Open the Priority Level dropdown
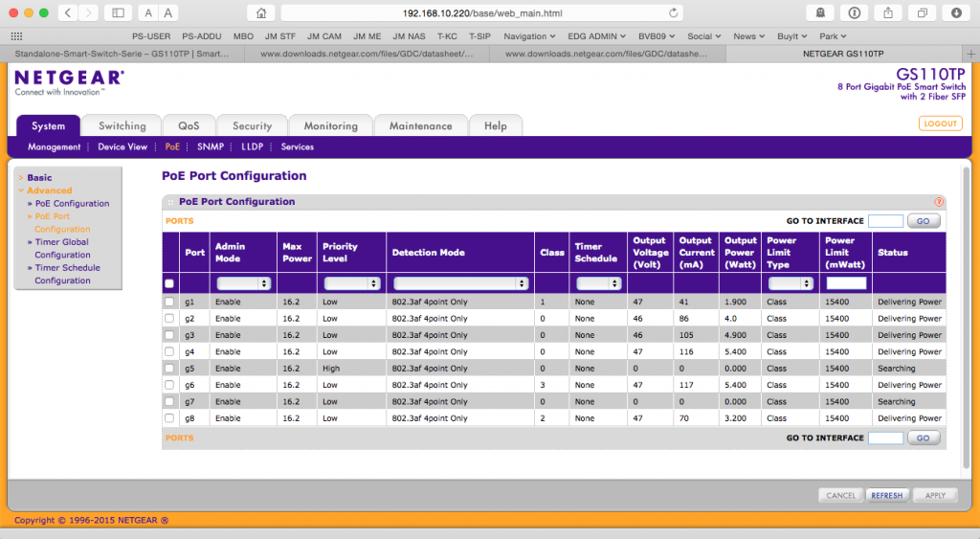The width and height of the screenshot is (980, 539). [x=352, y=283]
